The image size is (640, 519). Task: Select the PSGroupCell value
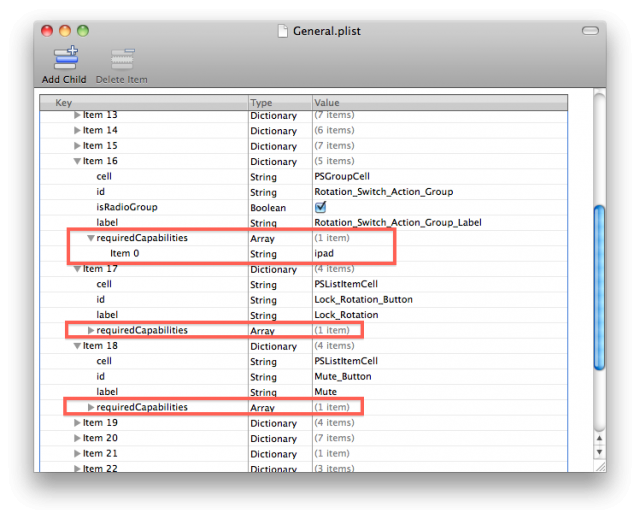(x=342, y=176)
